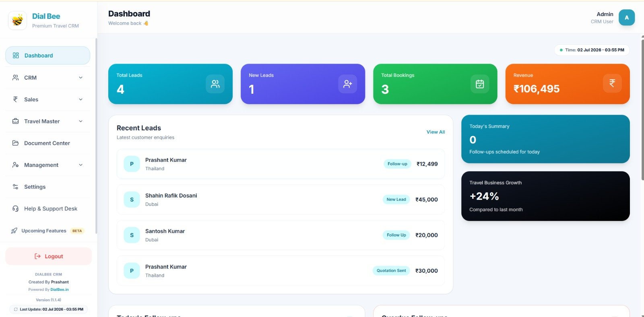This screenshot has width=644, height=317.
Task: Select the Travel Master menu label
Action: tap(42, 121)
